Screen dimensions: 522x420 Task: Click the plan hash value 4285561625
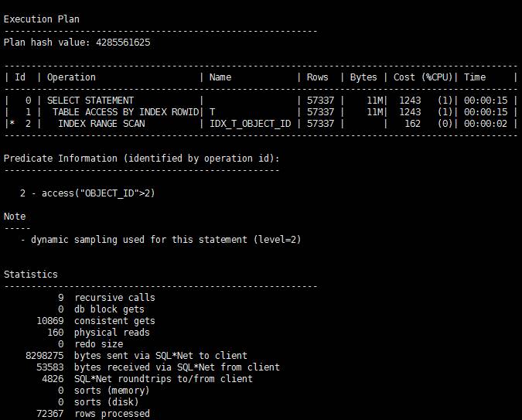click(x=124, y=43)
